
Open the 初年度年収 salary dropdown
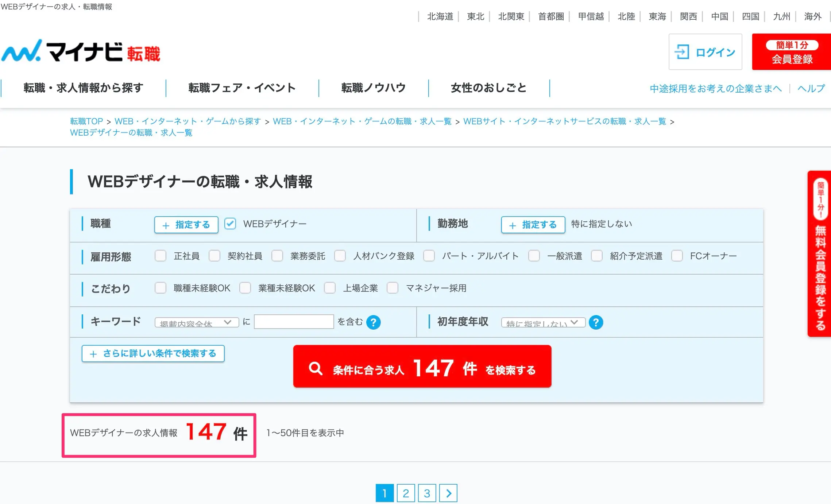(x=543, y=322)
